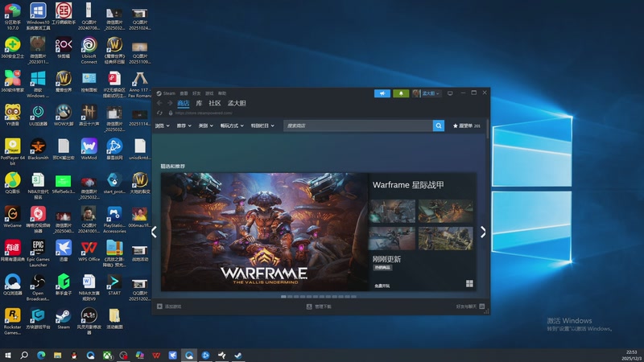Show next featured game with right arrow

(483, 232)
